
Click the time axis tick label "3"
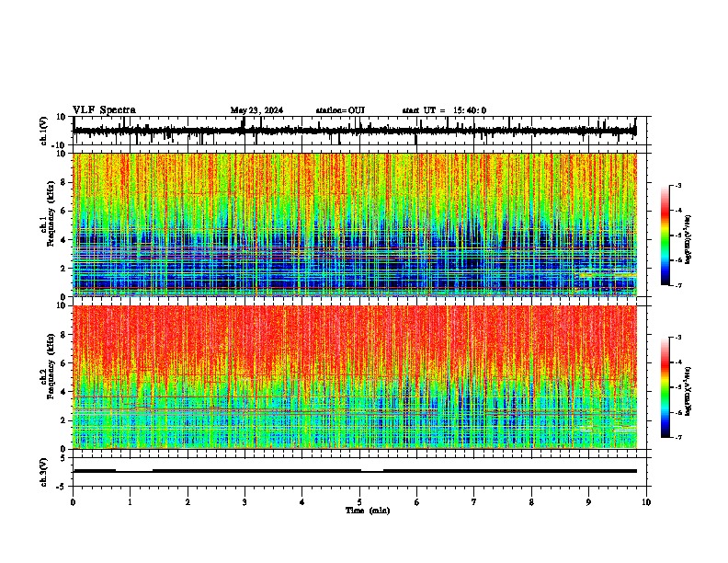(x=245, y=502)
